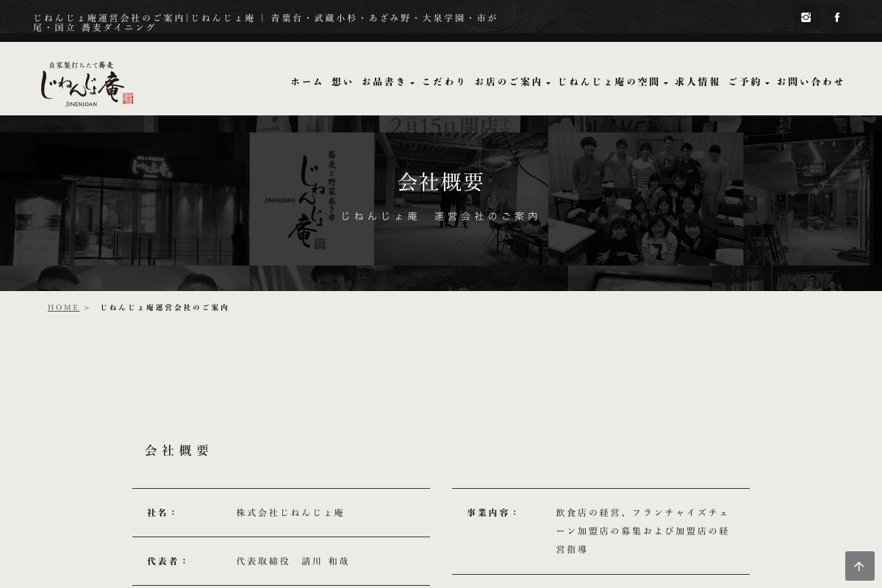Open the お問い合わせ menu item
Image resolution: width=882 pixels, height=588 pixels.
click(811, 82)
